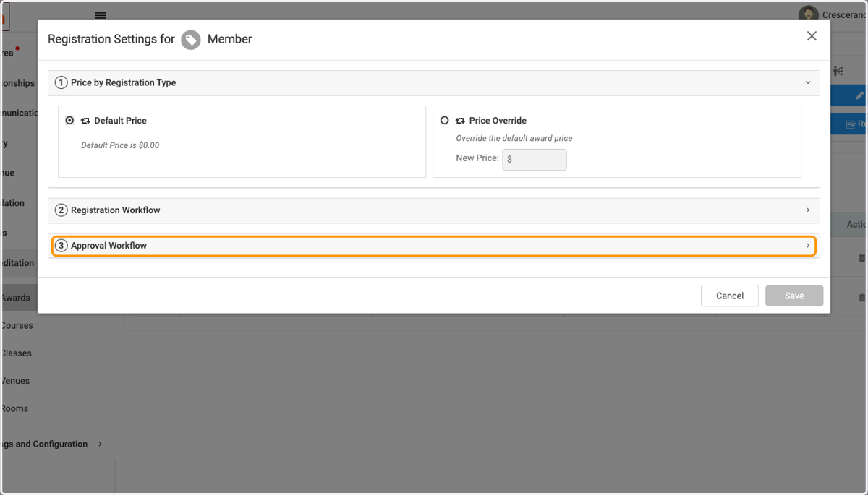Click the step 2 circled number
Image resolution: width=868 pixels, height=495 pixels.
61,210
